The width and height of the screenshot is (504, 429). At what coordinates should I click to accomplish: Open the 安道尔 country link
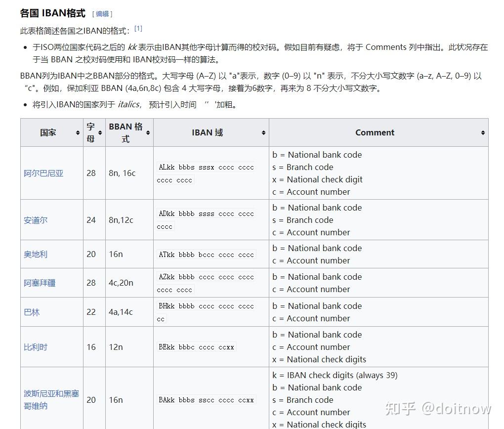(x=36, y=220)
